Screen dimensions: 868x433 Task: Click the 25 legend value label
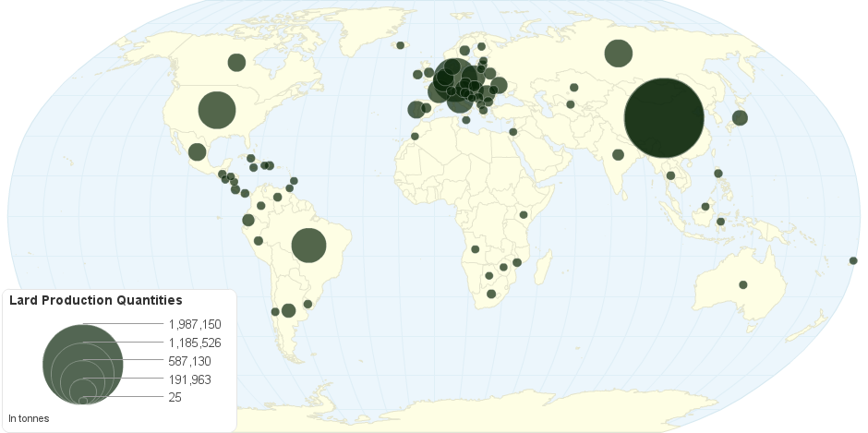pos(175,398)
